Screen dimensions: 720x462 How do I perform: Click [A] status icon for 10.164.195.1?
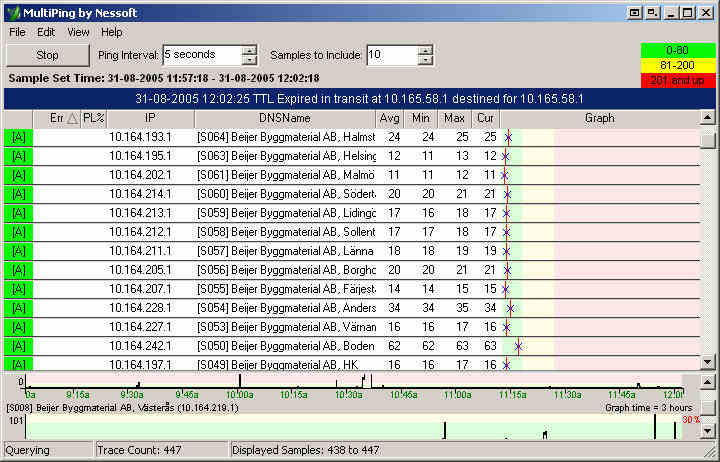(18, 156)
